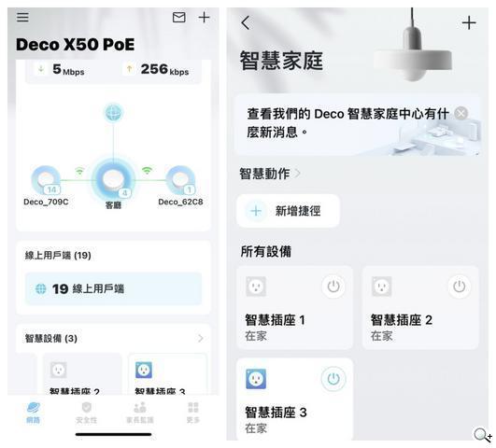
Task: Dismiss the Deco 智慧家庭中心 news banner
Action: (461, 113)
